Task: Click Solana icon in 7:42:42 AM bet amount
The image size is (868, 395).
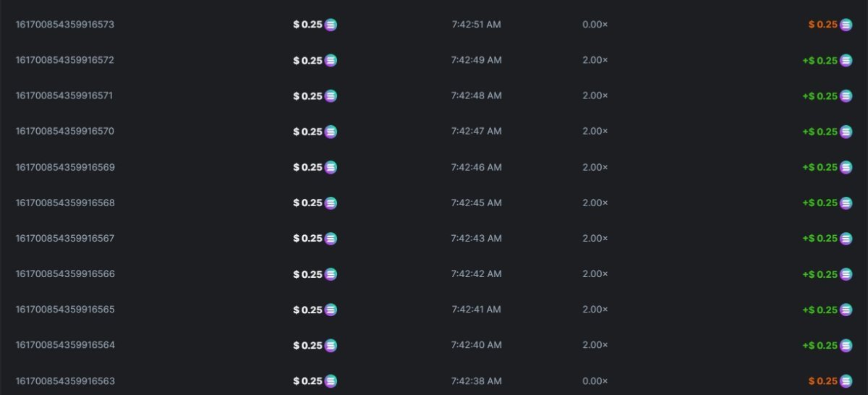Action: pyautogui.click(x=331, y=274)
